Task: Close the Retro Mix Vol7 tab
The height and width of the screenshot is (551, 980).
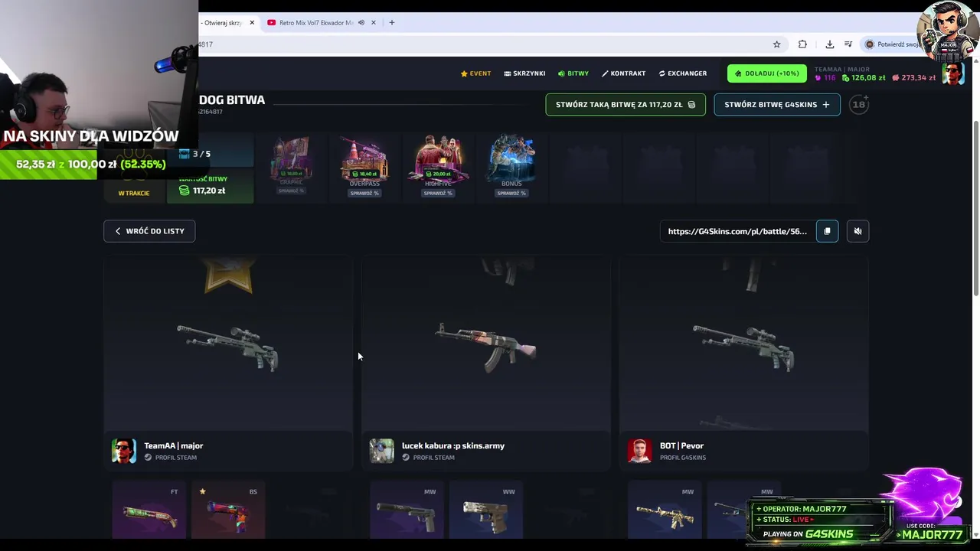Action: [x=374, y=22]
